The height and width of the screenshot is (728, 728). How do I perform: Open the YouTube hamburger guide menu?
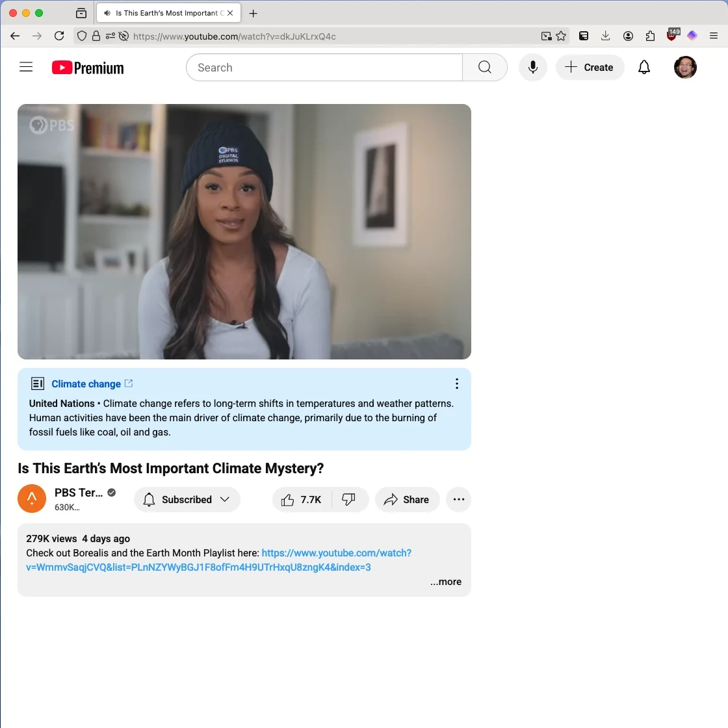26,67
